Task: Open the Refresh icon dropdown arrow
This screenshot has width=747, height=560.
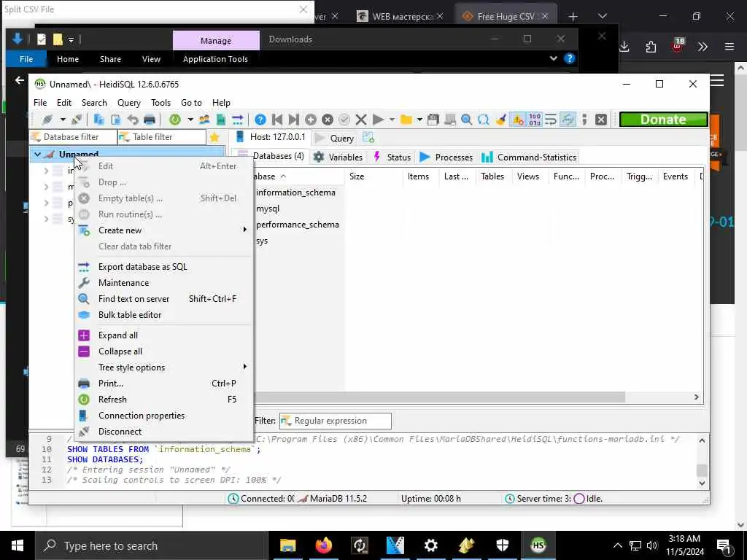Action: (x=190, y=120)
